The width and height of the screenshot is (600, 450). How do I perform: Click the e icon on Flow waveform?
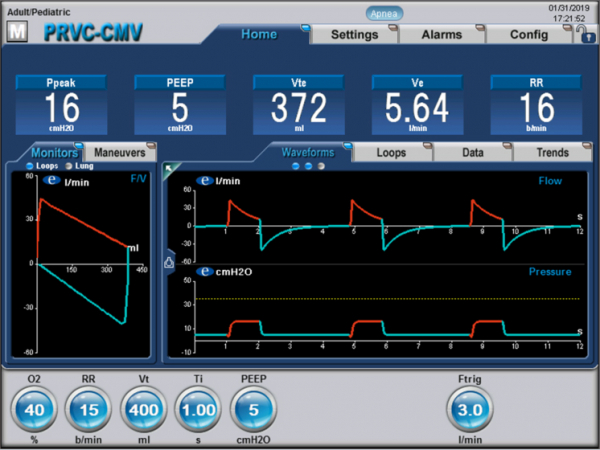204,181
